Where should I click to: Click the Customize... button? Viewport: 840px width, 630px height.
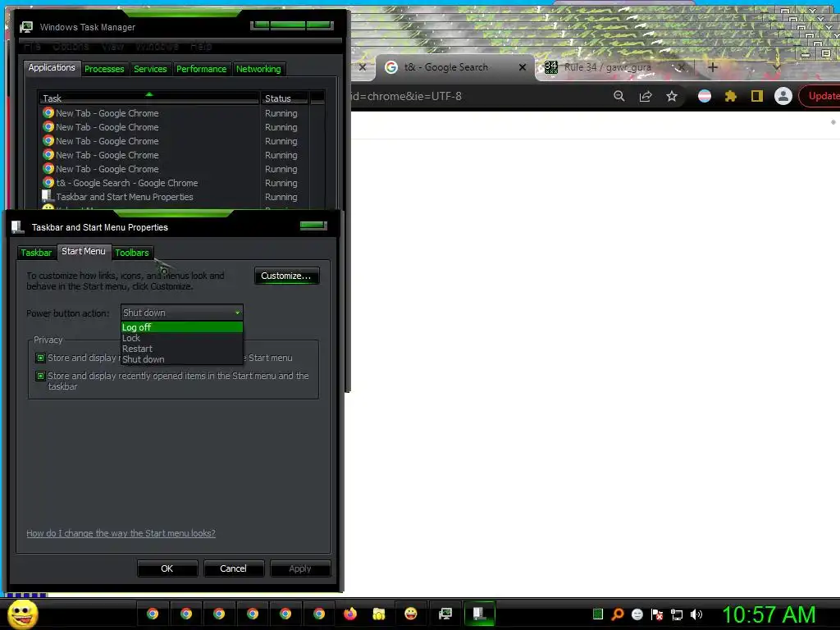[x=286, y=276]
